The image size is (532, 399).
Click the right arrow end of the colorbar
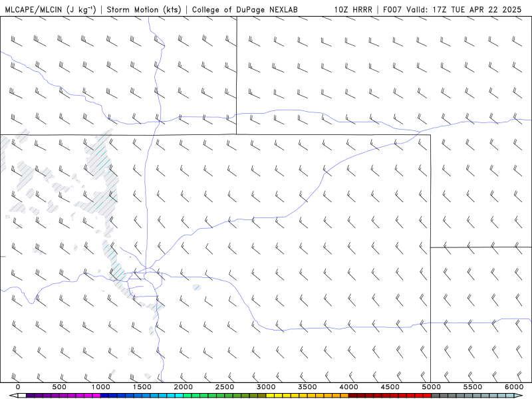[519, 396]
